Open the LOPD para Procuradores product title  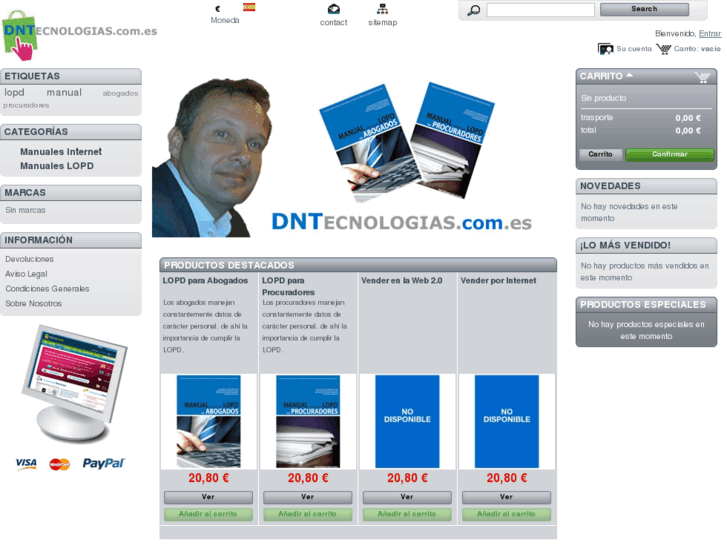click(x=288, y=286)
